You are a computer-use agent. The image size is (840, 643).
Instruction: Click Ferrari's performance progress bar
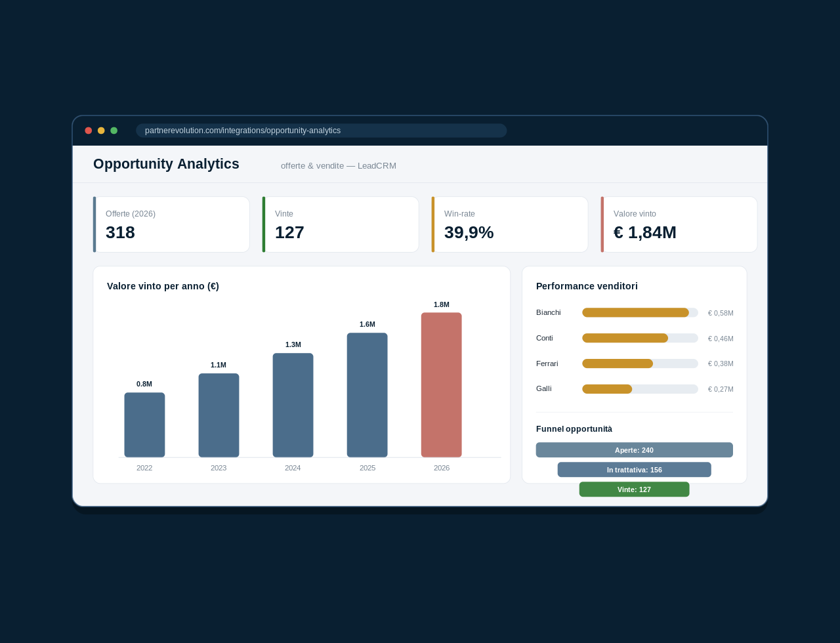pyautogui.click(x=640, y=363)
